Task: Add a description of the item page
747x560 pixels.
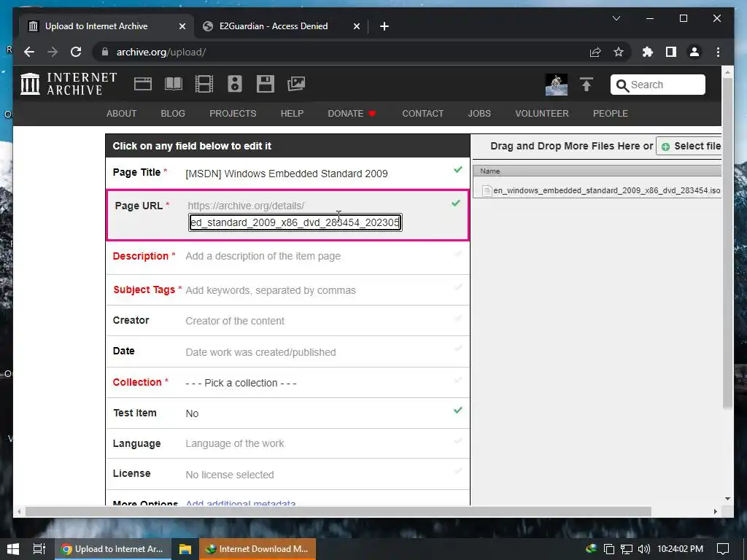Action: pos(263,256)
